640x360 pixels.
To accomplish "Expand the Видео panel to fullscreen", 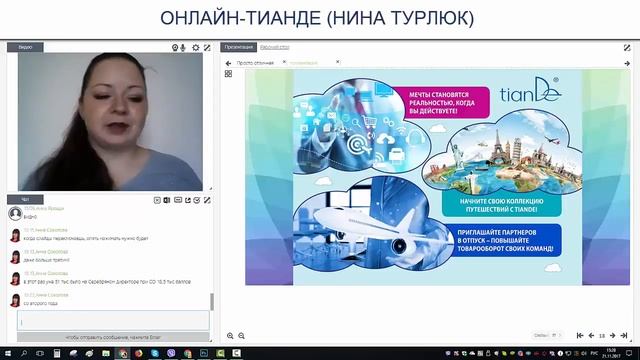I will [x=207, y=48].
